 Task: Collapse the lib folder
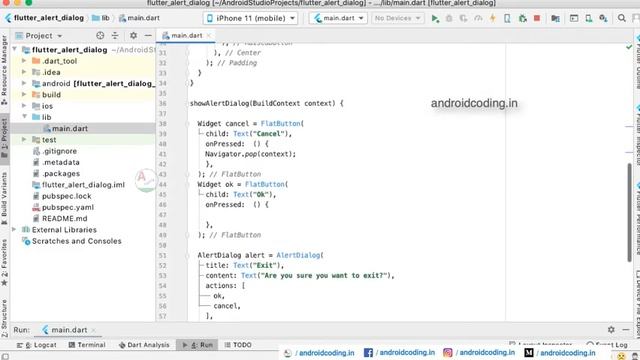(x=24, y=117)
